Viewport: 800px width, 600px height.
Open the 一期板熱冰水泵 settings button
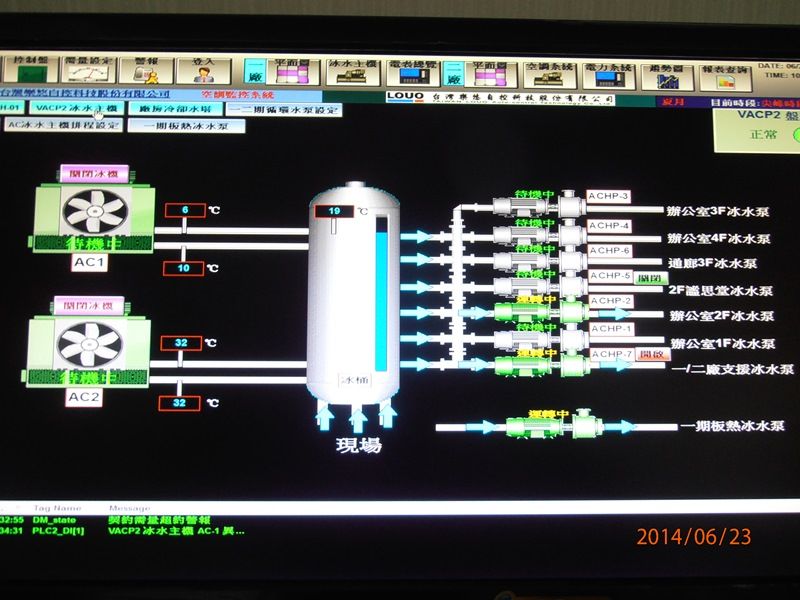[186, 127]
